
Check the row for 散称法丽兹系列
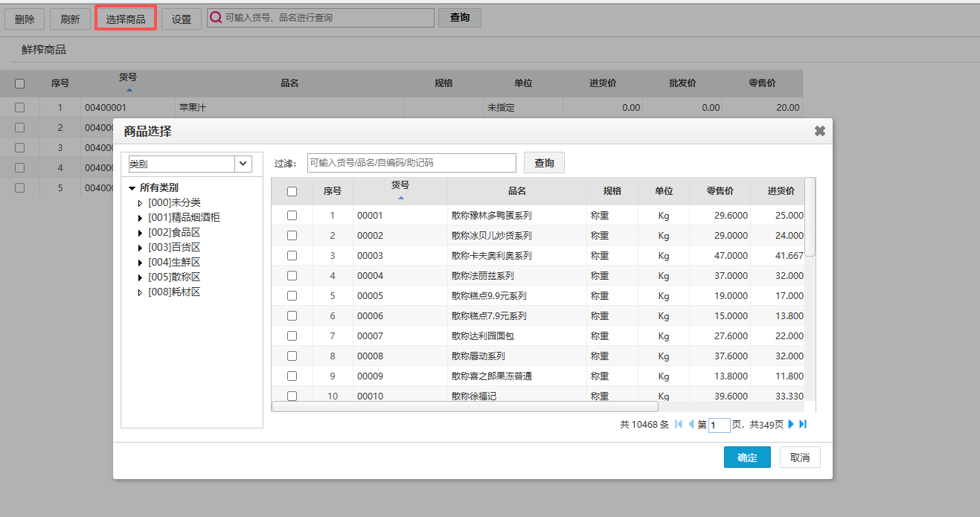pyautogui.click(x=292, y=276)
